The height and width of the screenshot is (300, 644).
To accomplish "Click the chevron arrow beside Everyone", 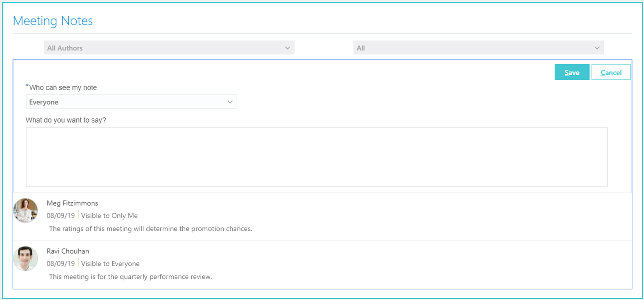I will [x=230, y=102].
